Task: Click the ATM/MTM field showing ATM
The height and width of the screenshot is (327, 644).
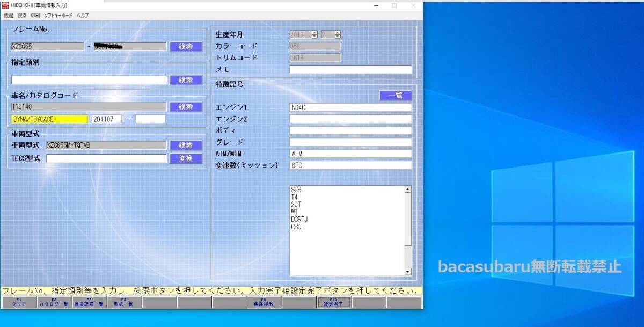Action: coord(351,154)
